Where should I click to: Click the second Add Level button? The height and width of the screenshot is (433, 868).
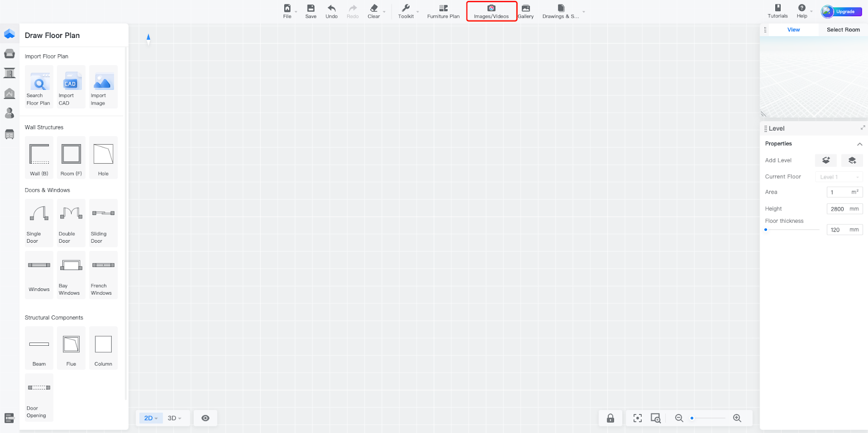coord(852,160)
